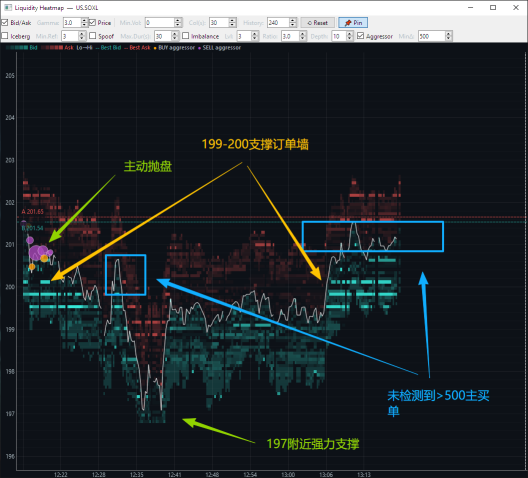Image resolution: width=528 pixels, height=478 pixels.
Task: Click the Reset button
Action: (x=318, y=23)
